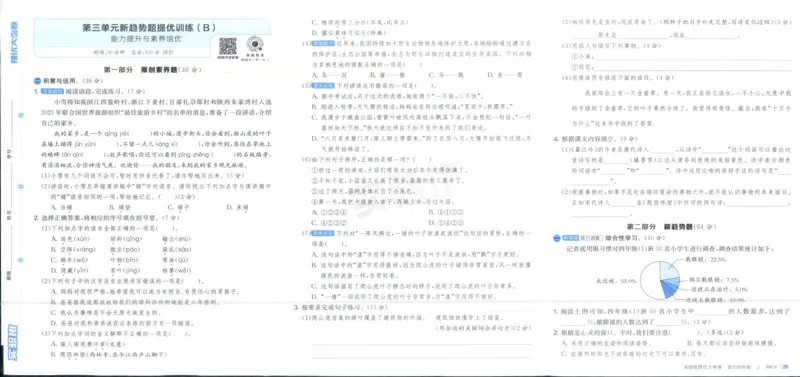Click the blue tag before 阅读语段,完成练习
This screenshot has height=377, width=800.
52,91
